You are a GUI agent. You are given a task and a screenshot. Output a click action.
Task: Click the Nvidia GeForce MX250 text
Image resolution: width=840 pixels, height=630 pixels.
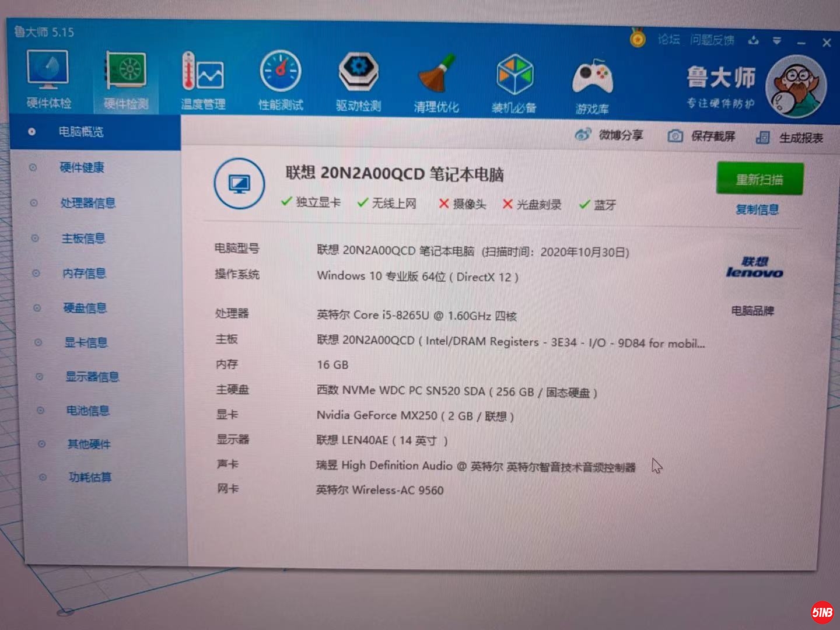pos(415,415)
